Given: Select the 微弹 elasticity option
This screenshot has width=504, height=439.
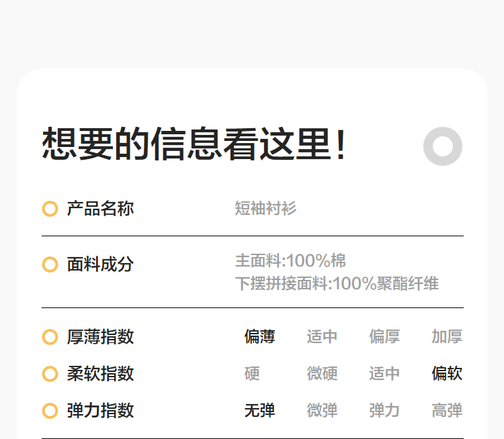Looking at the screenshot, I should (x=322, y=410).
